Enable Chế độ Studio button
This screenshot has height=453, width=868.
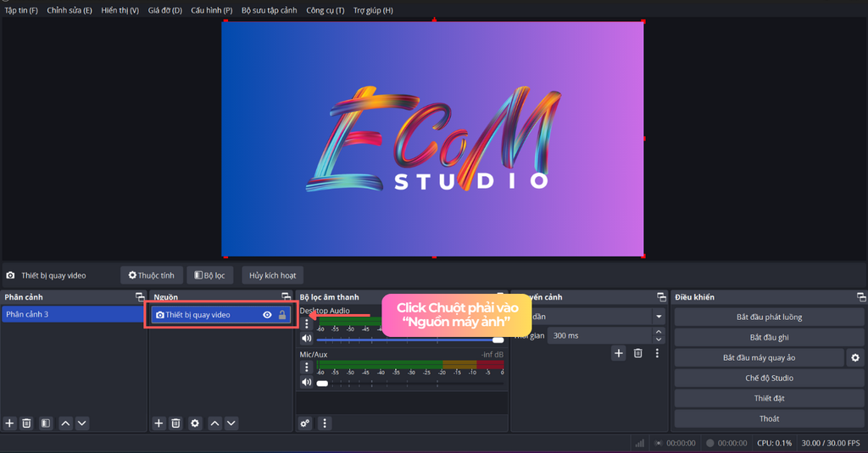click(x=769, y=378)
